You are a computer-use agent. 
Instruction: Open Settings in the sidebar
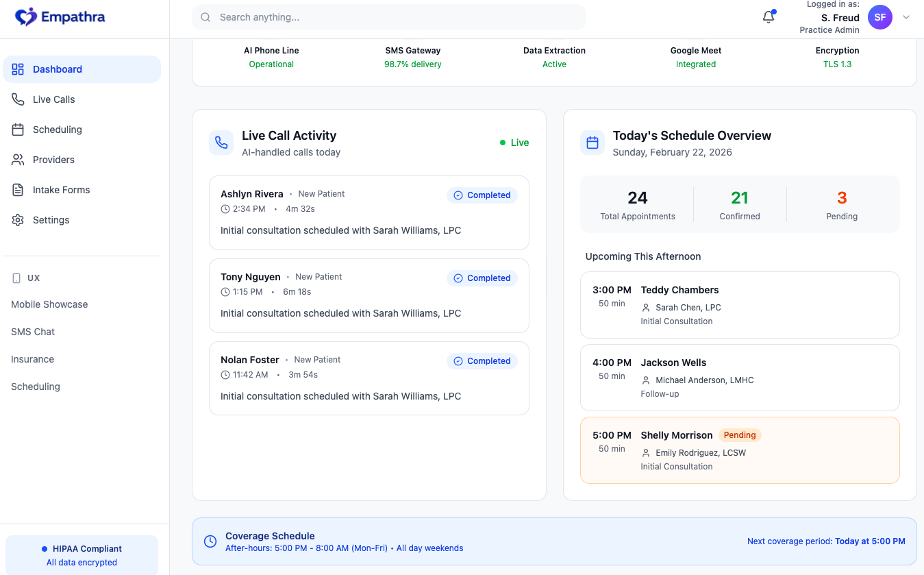51,220
